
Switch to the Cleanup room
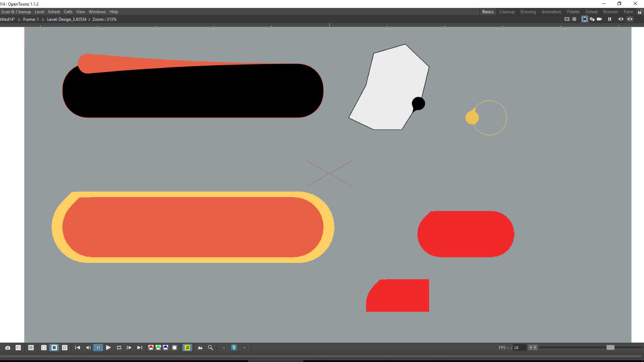point(507,11)
